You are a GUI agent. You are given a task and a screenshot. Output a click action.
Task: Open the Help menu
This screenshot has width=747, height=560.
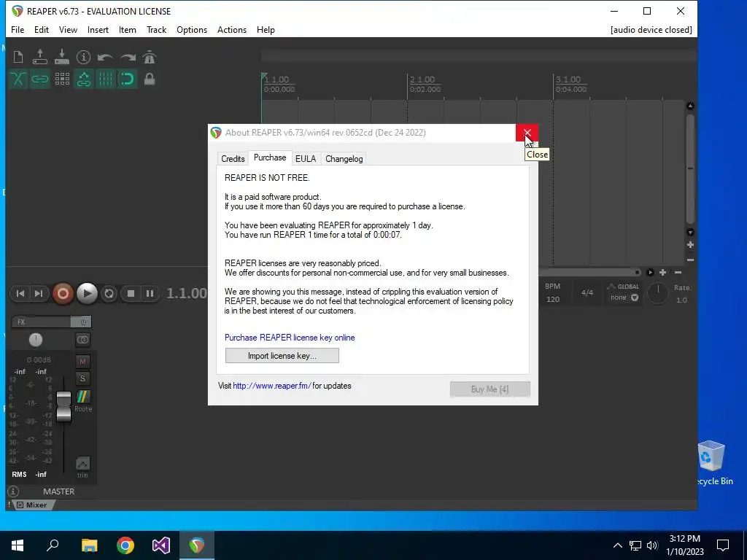point(266,29)
